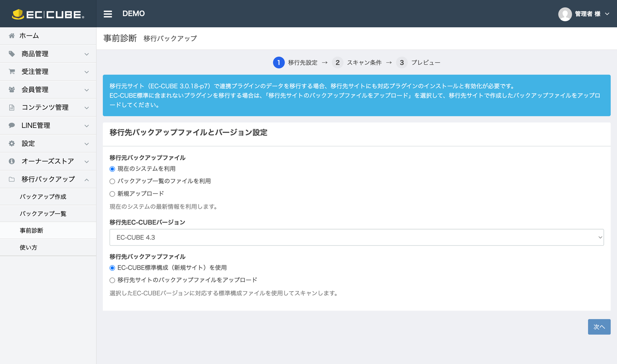Click the gear icon for 設定
Viewport: 617px width, 364px height.
pos(12,143)
